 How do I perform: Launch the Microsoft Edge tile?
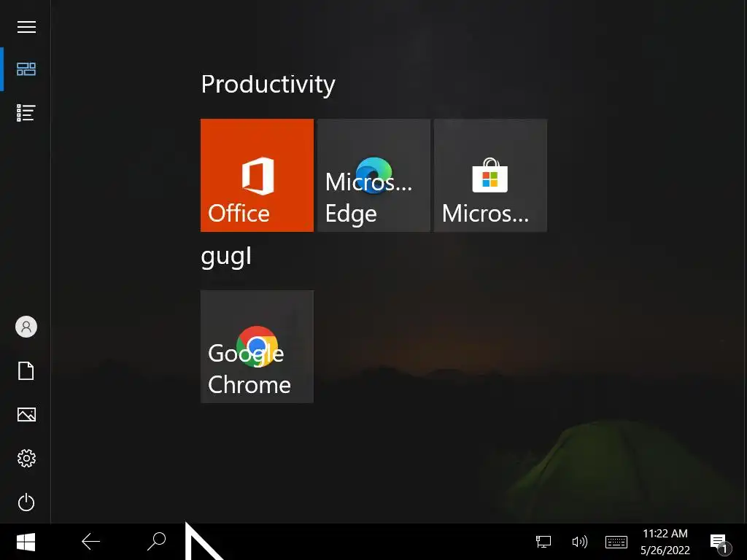374,175
